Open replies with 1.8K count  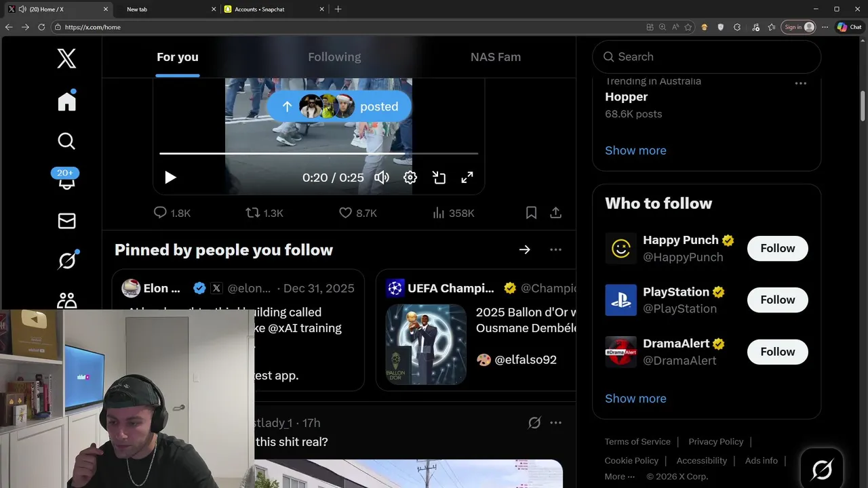(x=172, y=213)
